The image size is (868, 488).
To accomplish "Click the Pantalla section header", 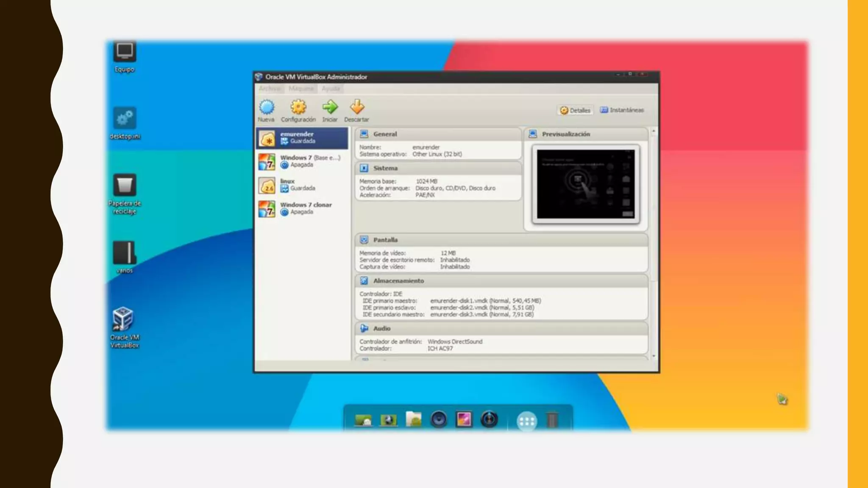I will (x=385, y=240).
